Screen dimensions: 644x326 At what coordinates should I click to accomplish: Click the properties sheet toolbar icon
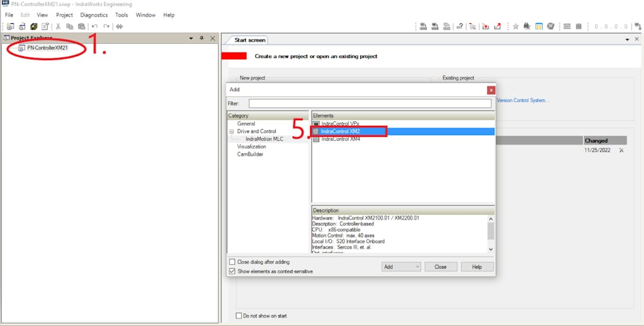click(x=45, y=26)
